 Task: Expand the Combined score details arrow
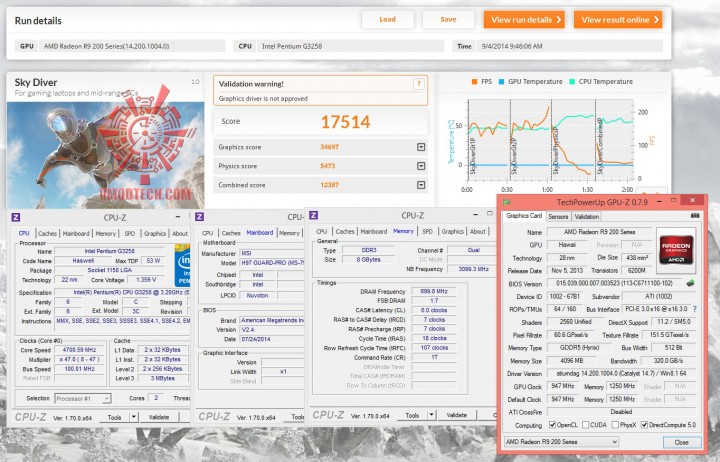pyautogui.click(x=421, y=185)
